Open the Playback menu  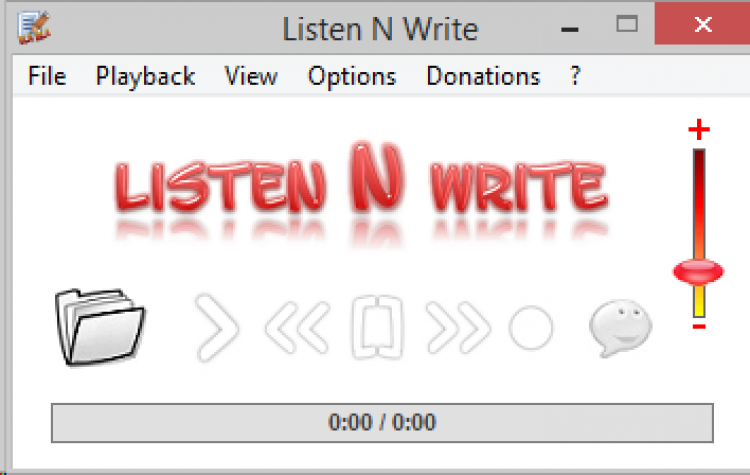[145, 76]
